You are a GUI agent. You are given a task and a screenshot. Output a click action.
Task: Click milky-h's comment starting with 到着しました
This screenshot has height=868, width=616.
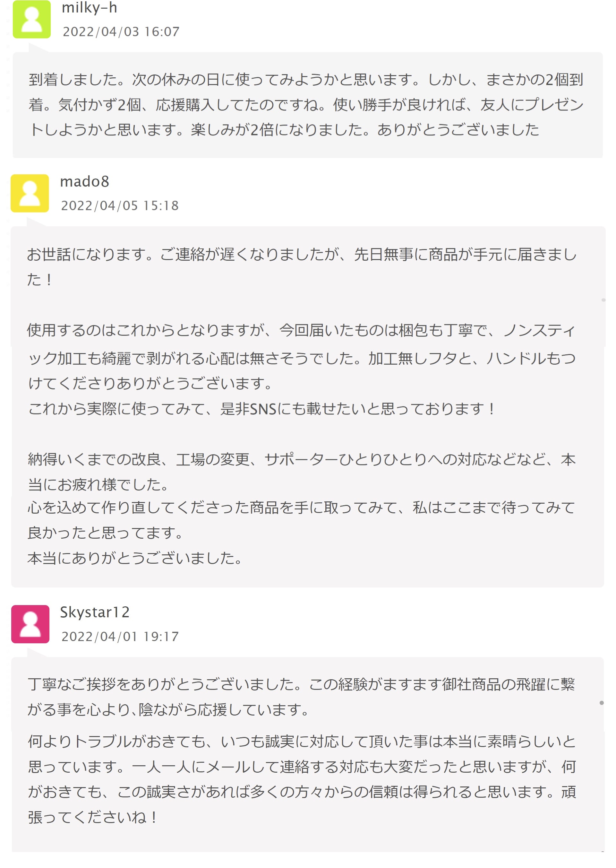(306, 105)
